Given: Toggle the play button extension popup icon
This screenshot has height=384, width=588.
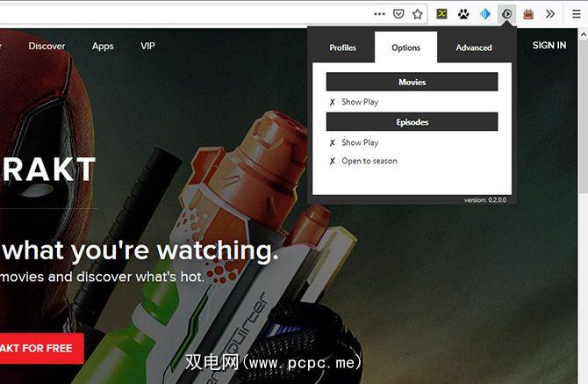Looking at the screenshot, I should point(506,14).
